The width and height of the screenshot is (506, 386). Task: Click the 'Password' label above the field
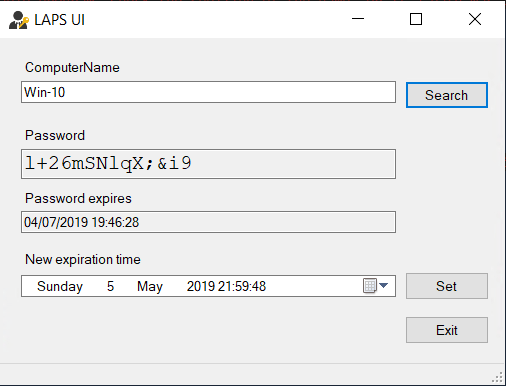click(55, 135)
